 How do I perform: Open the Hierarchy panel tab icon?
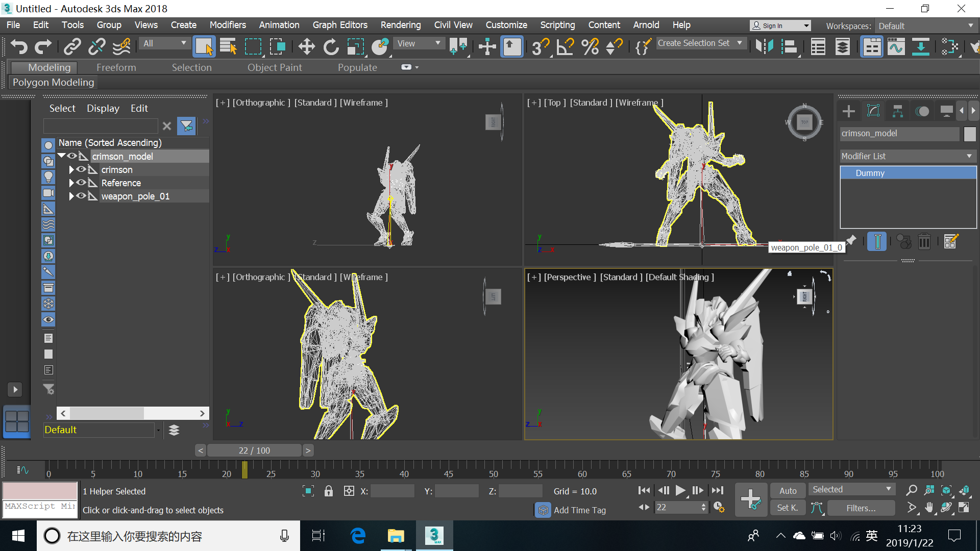tap(898, 111)
